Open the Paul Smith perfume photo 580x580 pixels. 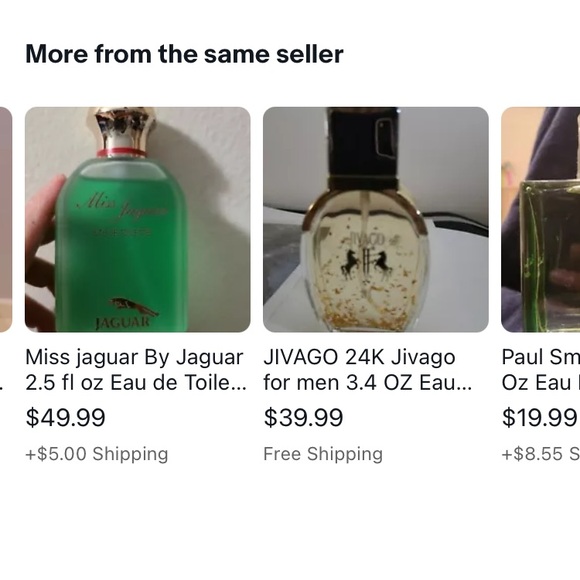pyautogui.click(x=540, y=219)
